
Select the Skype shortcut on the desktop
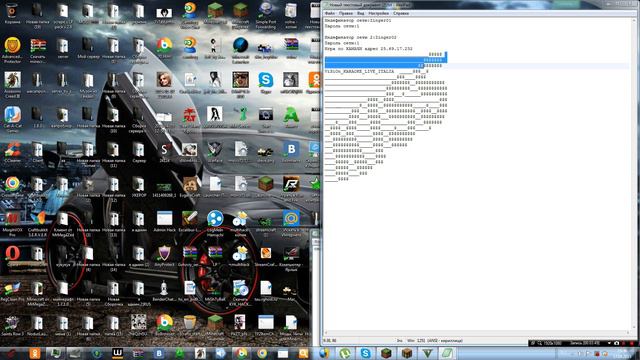pos(266,83)
